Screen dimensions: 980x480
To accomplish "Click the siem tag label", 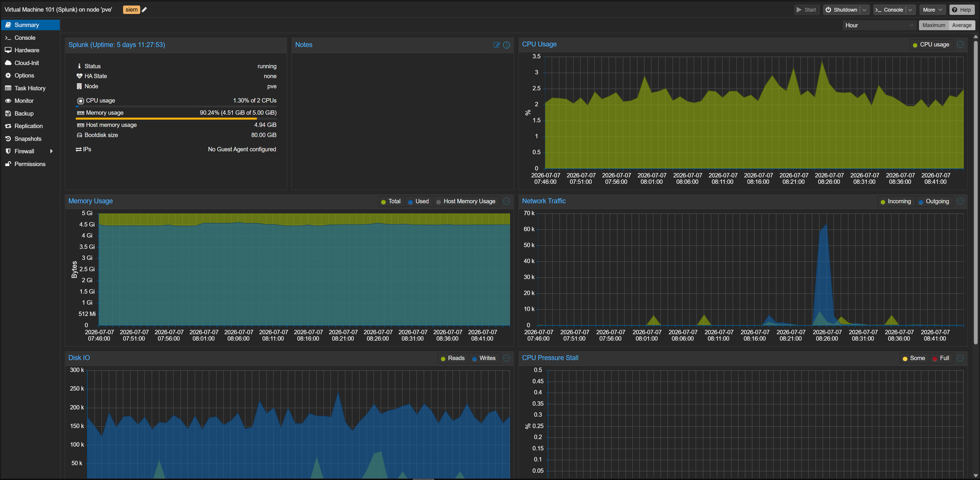I will tap(131, 10).
